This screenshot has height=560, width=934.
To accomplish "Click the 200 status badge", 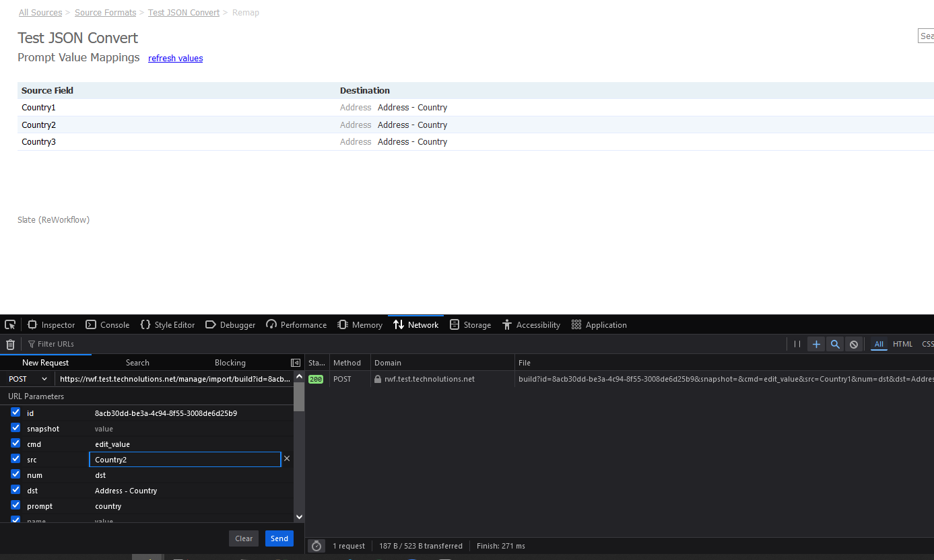I will (316, 379).
